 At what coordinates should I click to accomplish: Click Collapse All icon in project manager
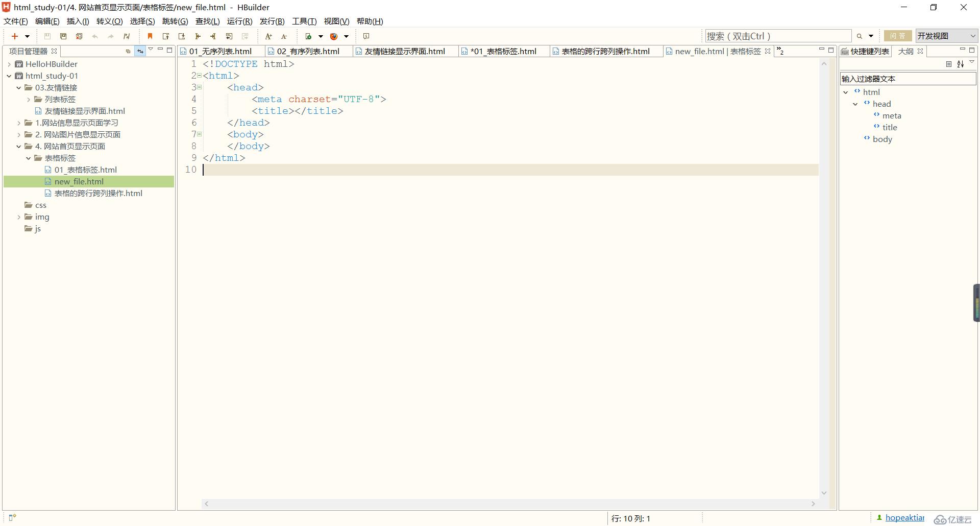pyautogui.click(x=128, y=51)
